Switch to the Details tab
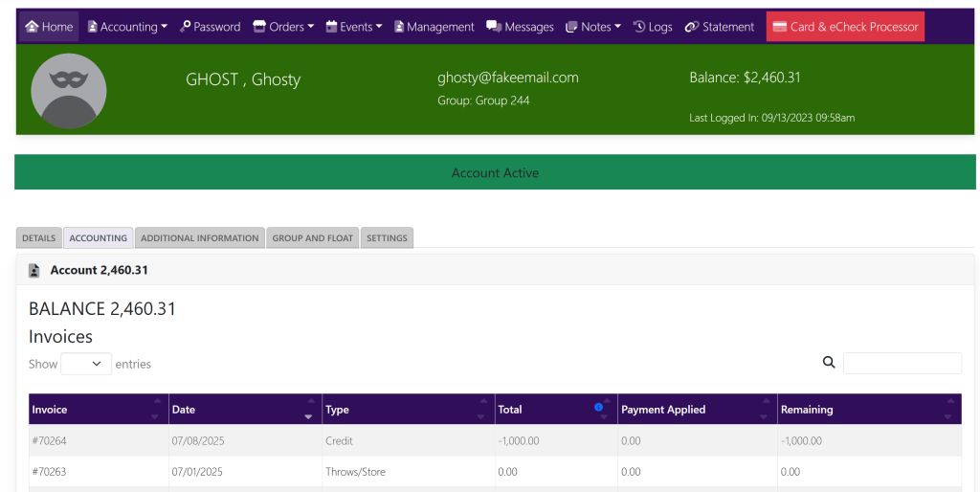The width and height of the screenshot is (980, 492). coord(39,238)
